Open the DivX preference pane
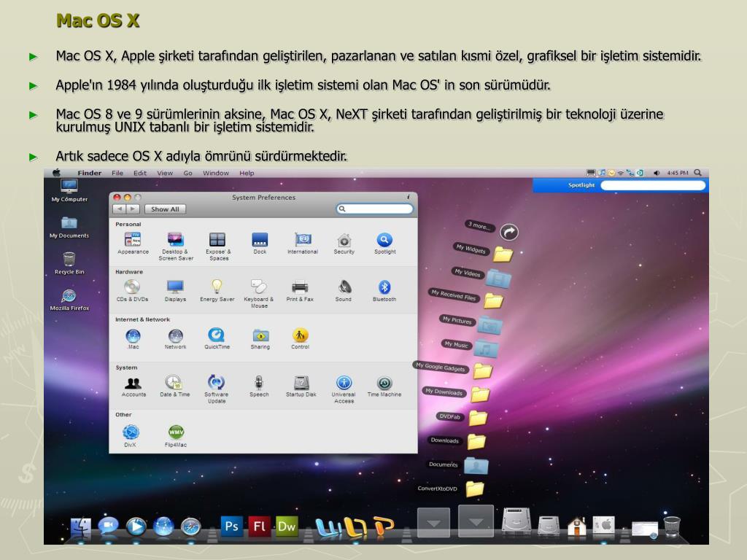 (131, 436)
